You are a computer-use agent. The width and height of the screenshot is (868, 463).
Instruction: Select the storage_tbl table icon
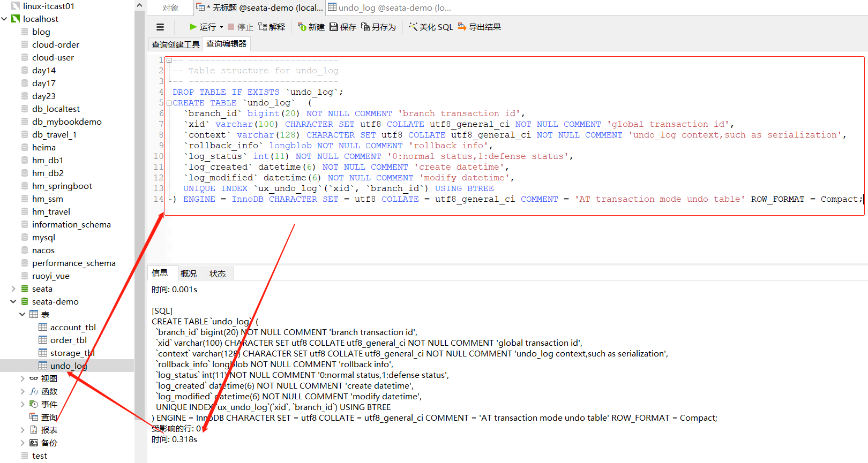click(43, 353)
